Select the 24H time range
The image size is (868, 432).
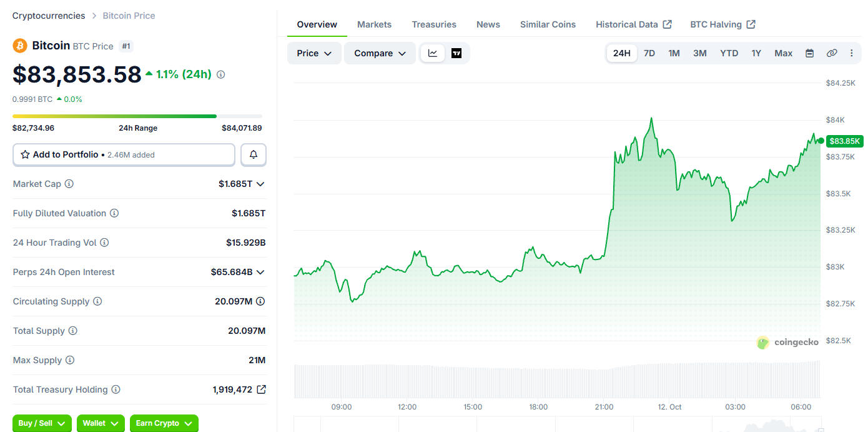[x=622, y=53]
